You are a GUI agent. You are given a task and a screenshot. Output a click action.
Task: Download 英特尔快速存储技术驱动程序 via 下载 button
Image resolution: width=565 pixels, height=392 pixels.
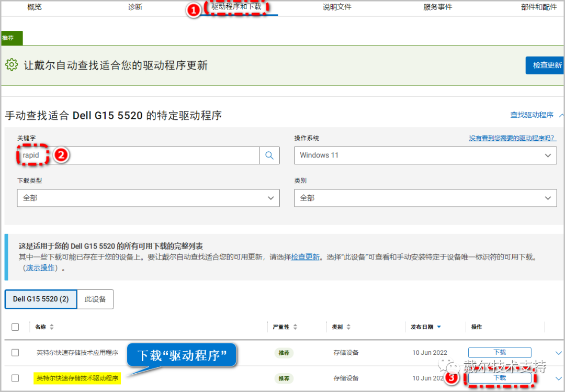click(500, 378)
